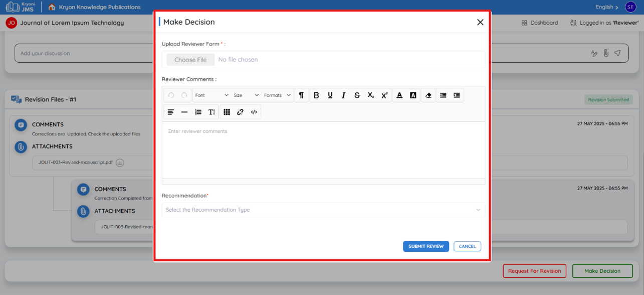This screenshot has height=295, width=644.
Task: Toggle underline formatting in the toolbar
Action: coord(330,95)
